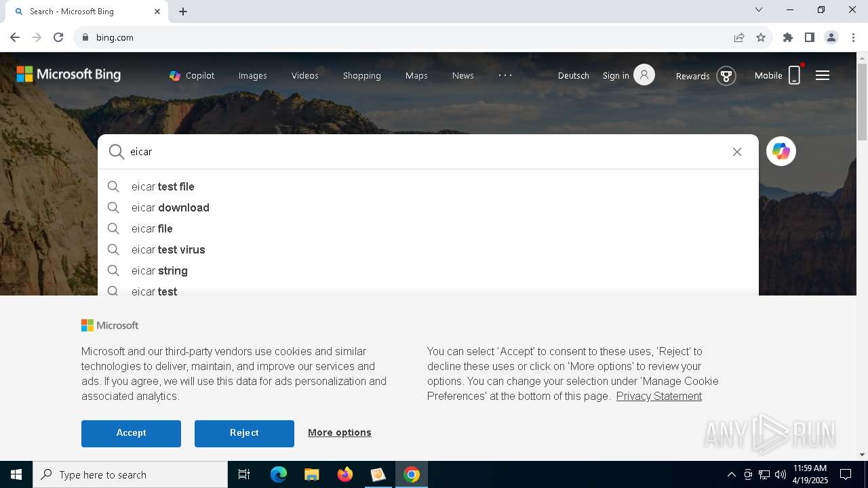The height and width of the screenshot is (488, 868).
Task: Click in the Bing search field
Action: point(427,152)
